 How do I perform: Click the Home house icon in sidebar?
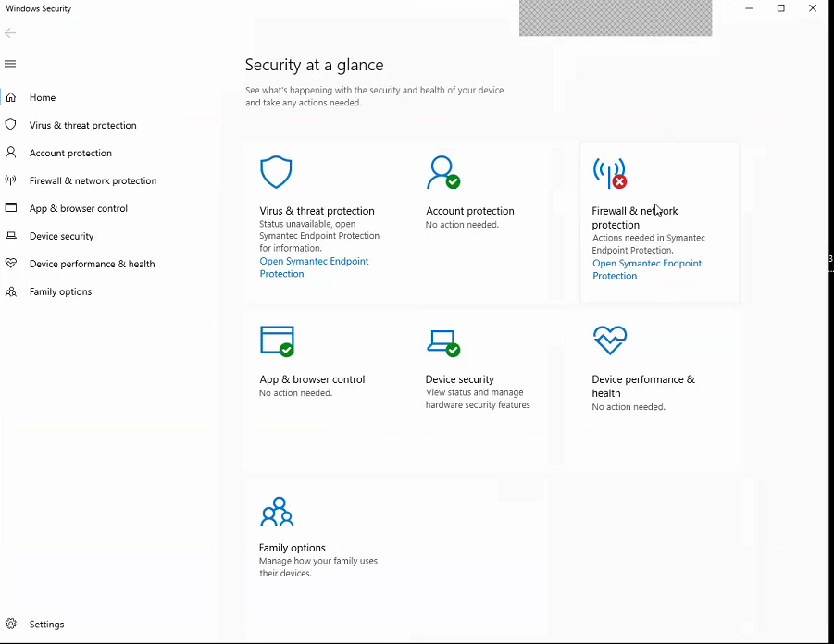(10, 97)
